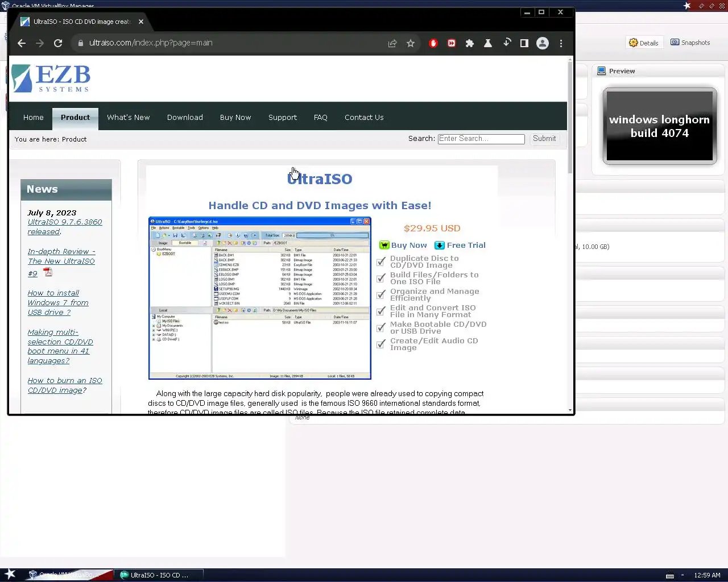The width and height of the screenshot is (728, 582).
Task: Close the UltraISO browser tab
Action: 141,22
